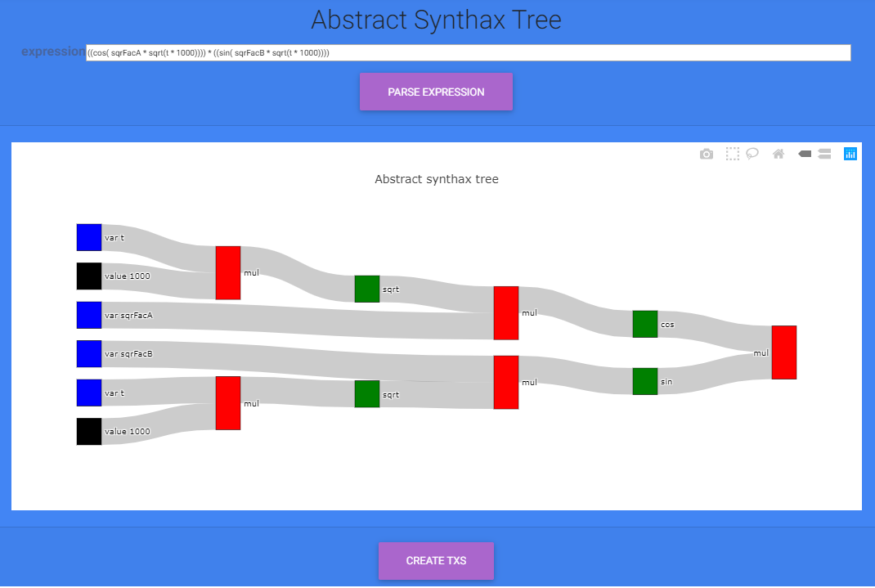Click the camera download plot icon

click(x=706, y=154)
